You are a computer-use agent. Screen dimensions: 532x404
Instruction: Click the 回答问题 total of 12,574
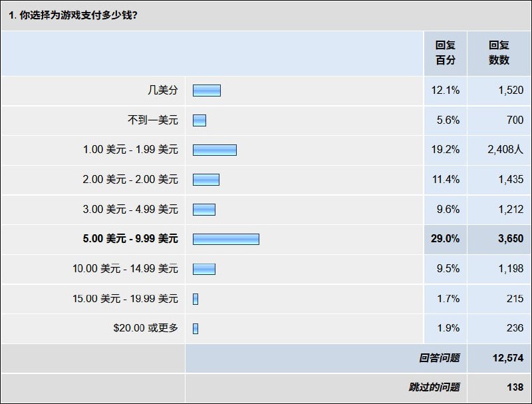[508, 358]
